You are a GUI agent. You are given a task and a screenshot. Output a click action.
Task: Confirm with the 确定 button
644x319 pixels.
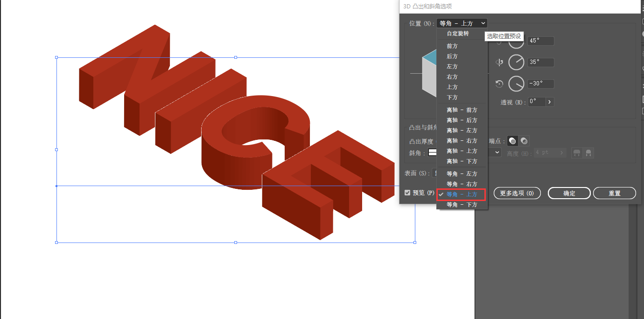[x=569, y=193]
